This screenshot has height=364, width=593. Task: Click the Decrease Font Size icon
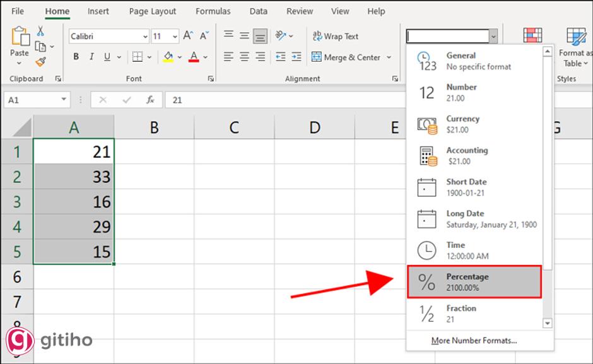(x=204, y=36)
